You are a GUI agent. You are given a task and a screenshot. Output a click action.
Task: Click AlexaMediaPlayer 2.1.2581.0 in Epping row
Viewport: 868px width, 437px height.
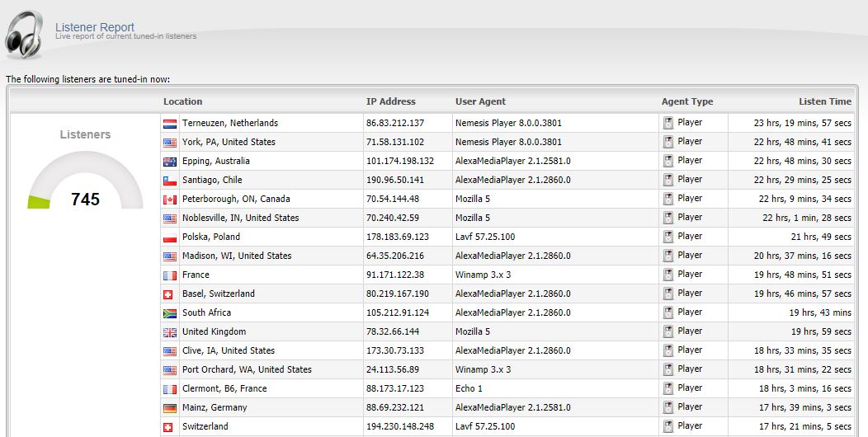point(512,161)
